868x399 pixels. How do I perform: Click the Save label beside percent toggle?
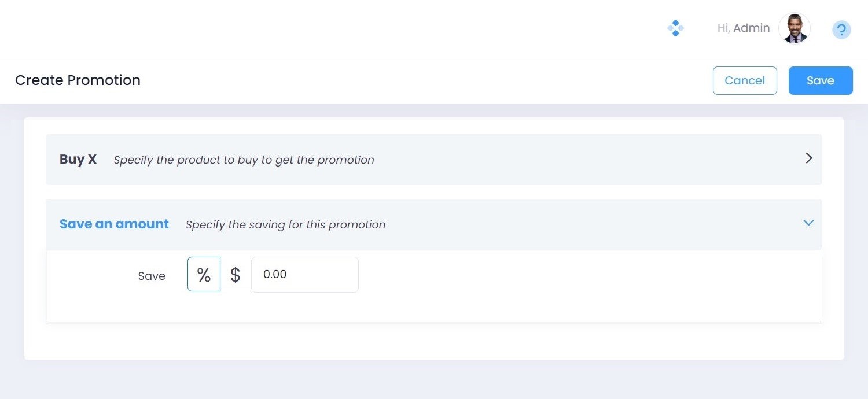click(152, 276)
